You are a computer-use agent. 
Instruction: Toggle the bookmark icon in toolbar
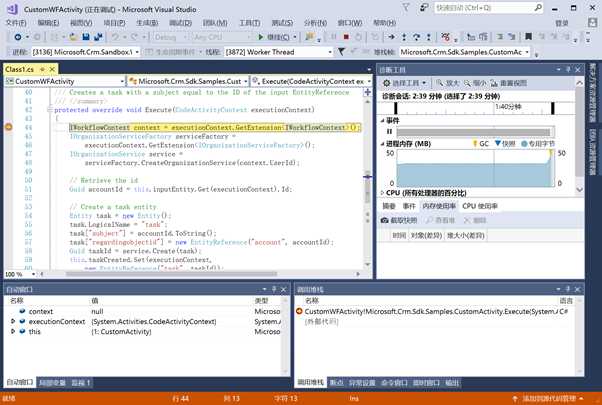coord(528,37)
